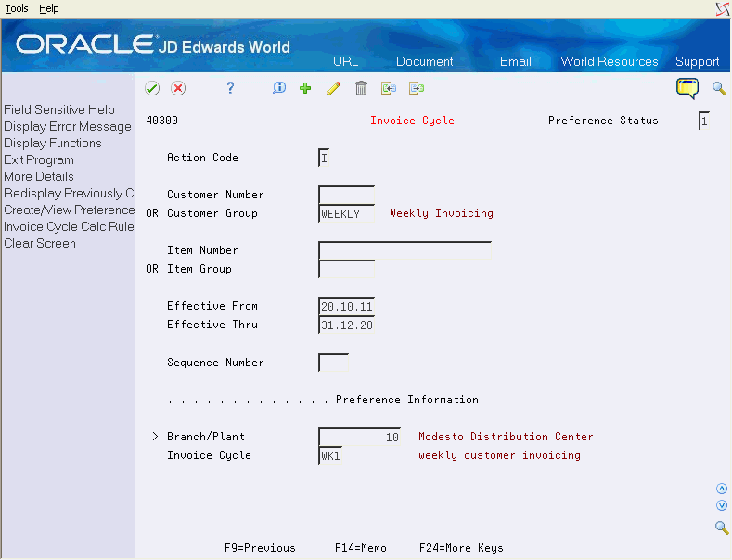Open help via the question mark icon

pos(230,88)
